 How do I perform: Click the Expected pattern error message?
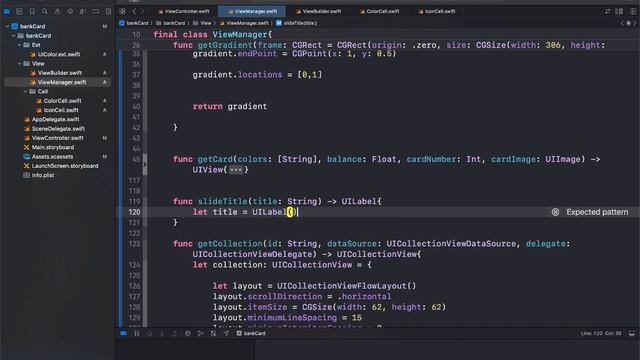coord(597,212)
